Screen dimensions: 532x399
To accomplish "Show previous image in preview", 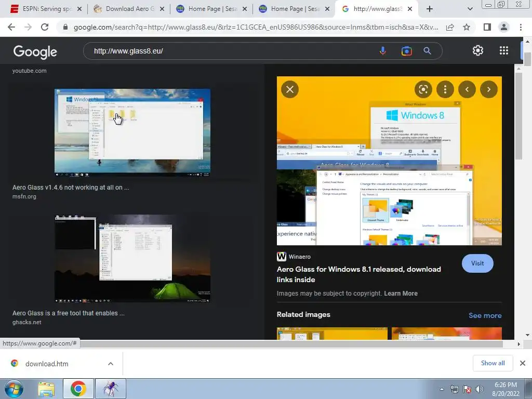I will [x=467, y=89].
